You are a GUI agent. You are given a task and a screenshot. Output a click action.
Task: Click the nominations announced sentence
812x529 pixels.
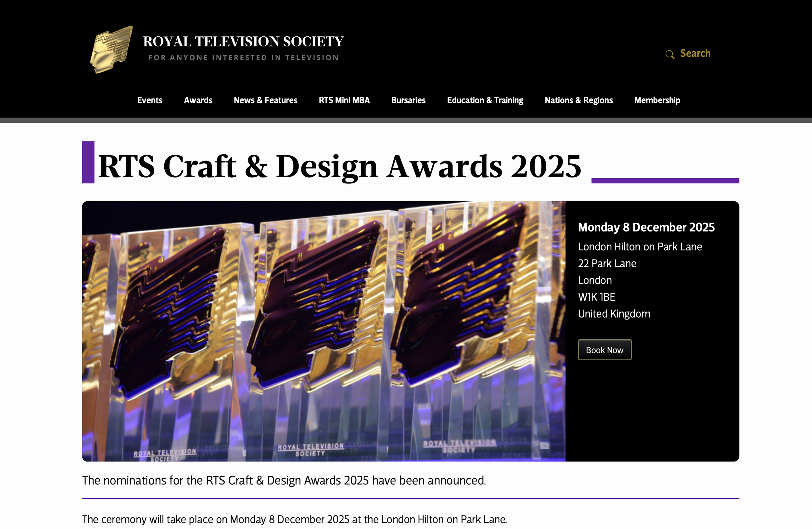click(x=284, y=480)
